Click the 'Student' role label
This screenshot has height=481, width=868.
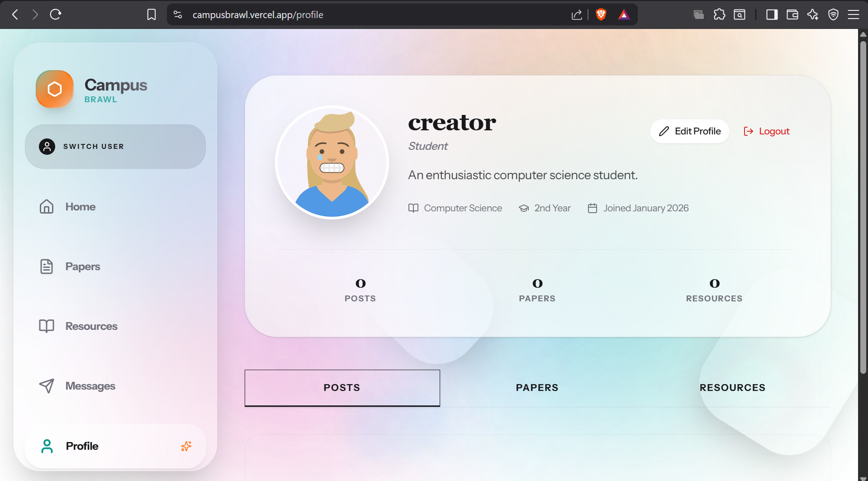coord(428,146)
